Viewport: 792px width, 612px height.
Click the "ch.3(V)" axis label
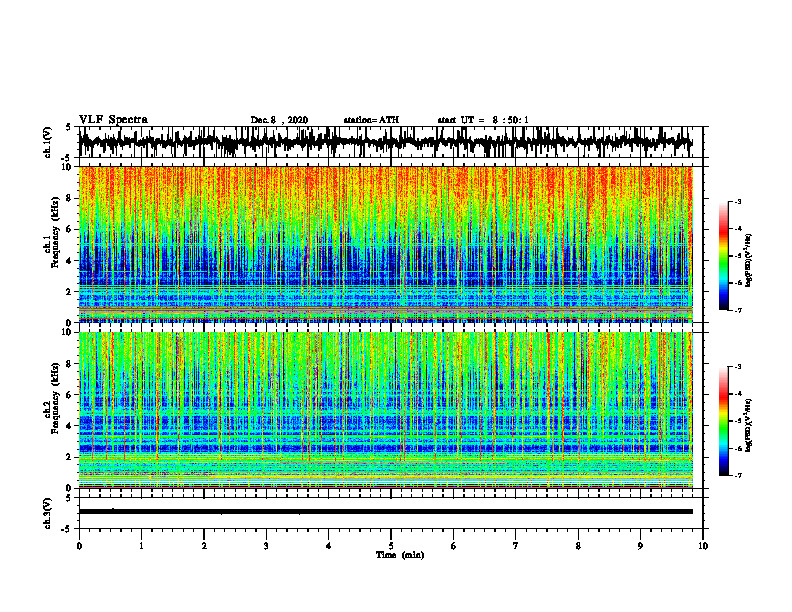(x=48, y=513)
